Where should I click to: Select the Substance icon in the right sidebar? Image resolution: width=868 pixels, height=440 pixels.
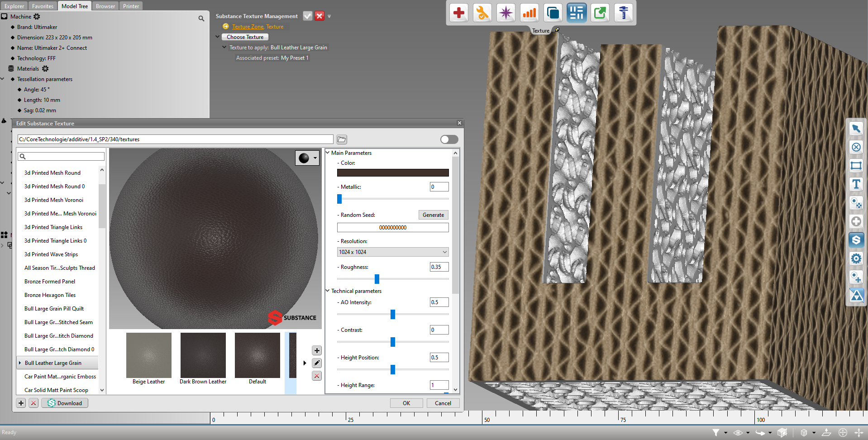coord(856,240)
